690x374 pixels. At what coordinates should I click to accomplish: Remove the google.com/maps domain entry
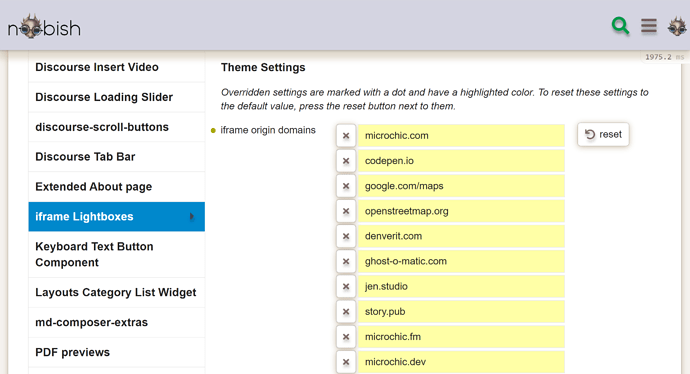[x=346, y=186]
